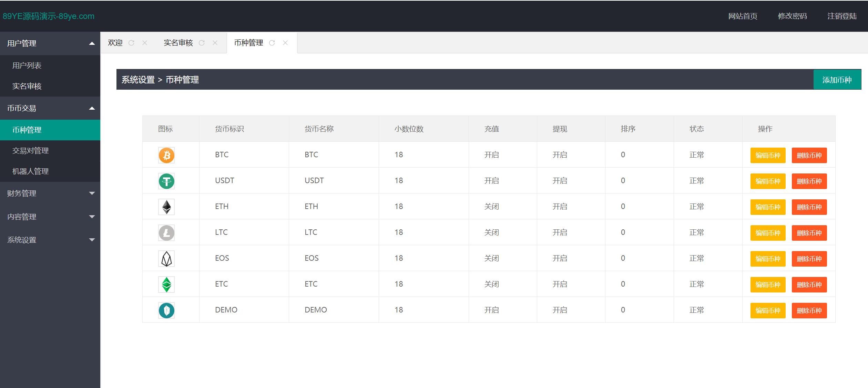Click the ETH Ethereum coin icon
The height and width of the screenshot is (388, 868).
tap(166, 207)
